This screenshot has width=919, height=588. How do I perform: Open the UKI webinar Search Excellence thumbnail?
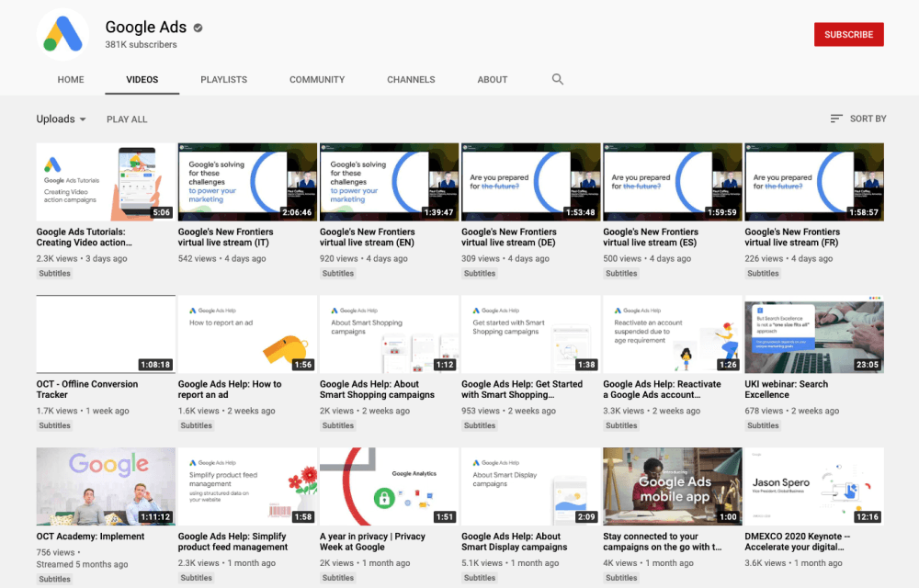pyautogui.click(x=814, y=334)
